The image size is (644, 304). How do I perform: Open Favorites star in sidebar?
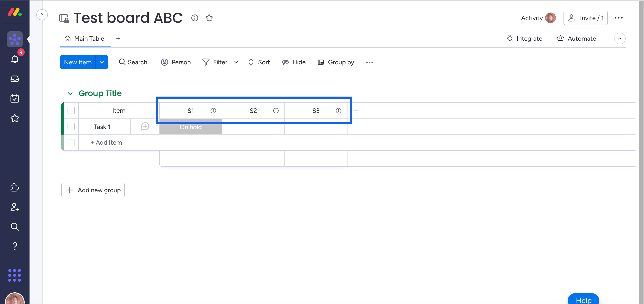[15, 118]
